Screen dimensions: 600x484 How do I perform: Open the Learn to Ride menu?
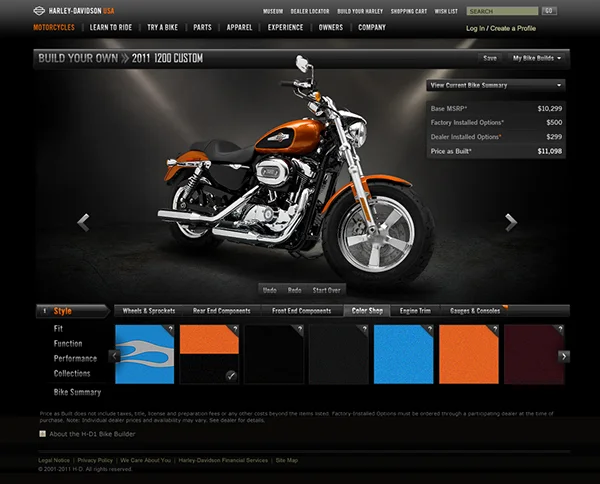(111, 27)
